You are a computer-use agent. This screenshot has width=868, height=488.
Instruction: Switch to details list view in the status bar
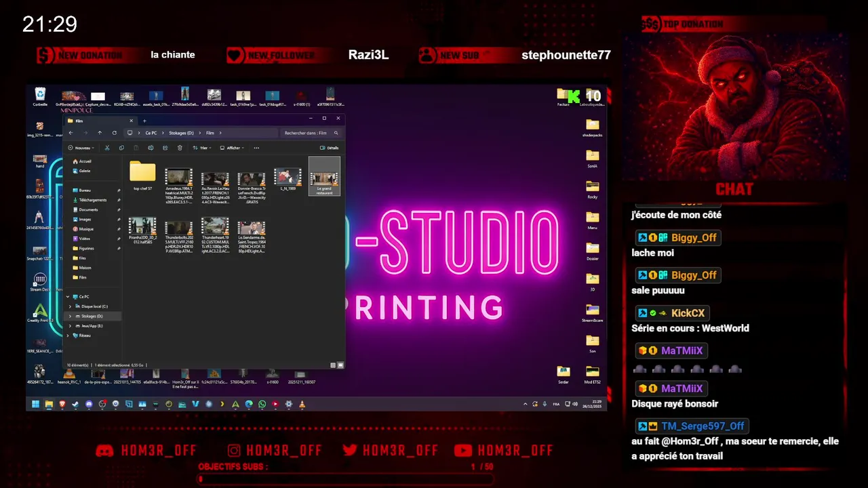[x=333, y=365]
